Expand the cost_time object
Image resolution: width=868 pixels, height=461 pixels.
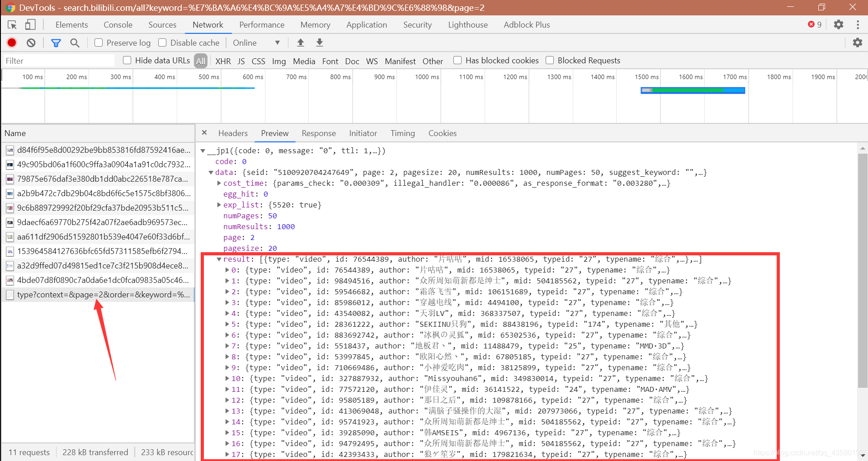coord(219,183)
